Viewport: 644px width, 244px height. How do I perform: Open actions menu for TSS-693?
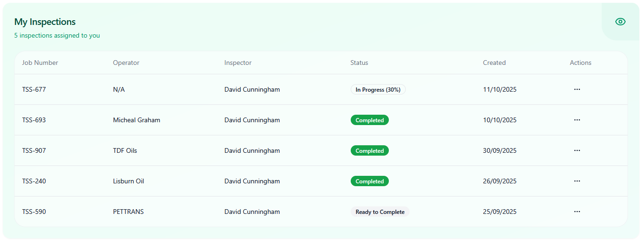tap(577, 120)
